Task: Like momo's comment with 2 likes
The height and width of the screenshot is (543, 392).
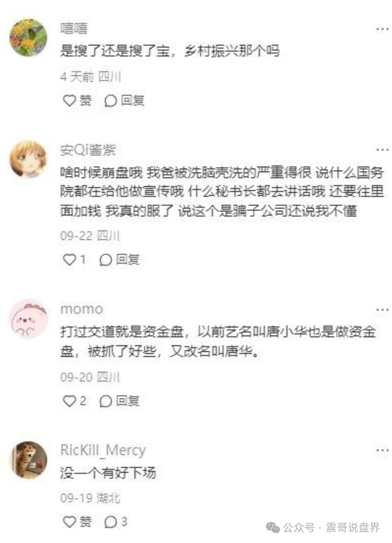Action: (x=74, y=401)
